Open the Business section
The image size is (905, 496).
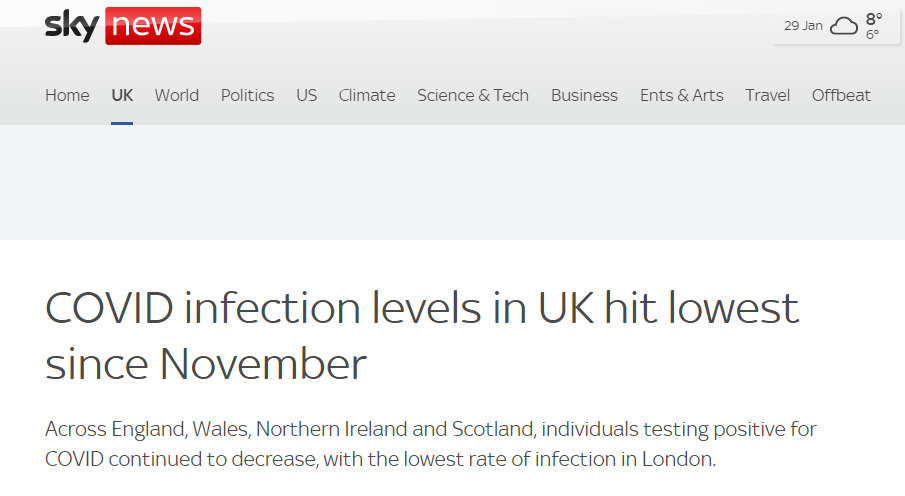(584, 95)
